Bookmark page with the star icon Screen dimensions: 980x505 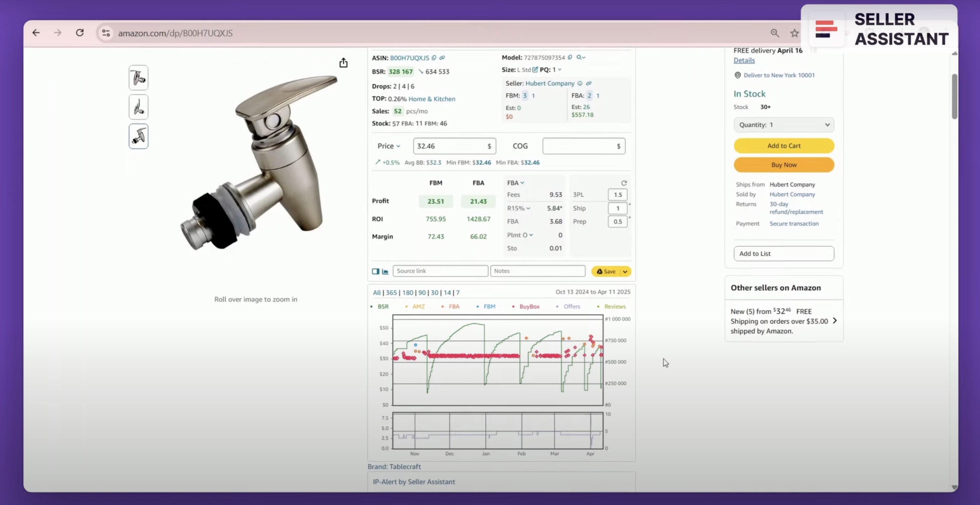(794, 33)
